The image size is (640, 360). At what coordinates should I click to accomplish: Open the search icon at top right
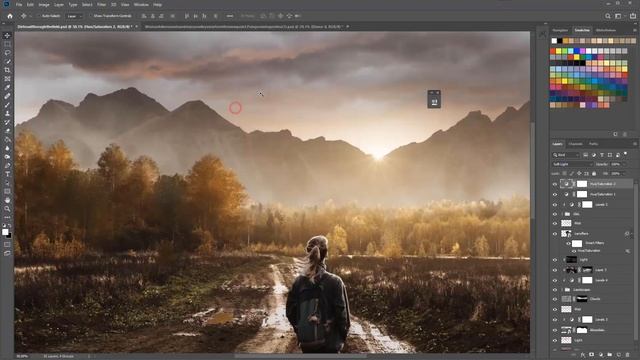click(608, 16)
